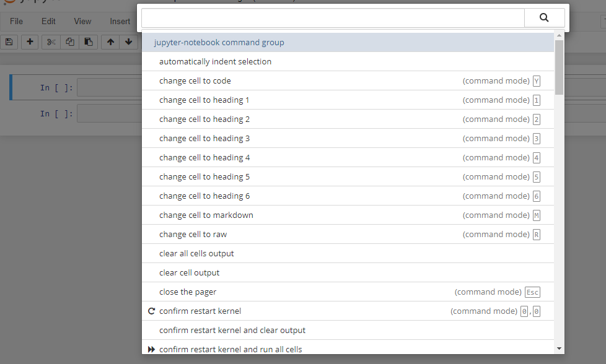Choose 'change cell to raw' command
Viewport: 606px width, 364px height.
point(348,234)
